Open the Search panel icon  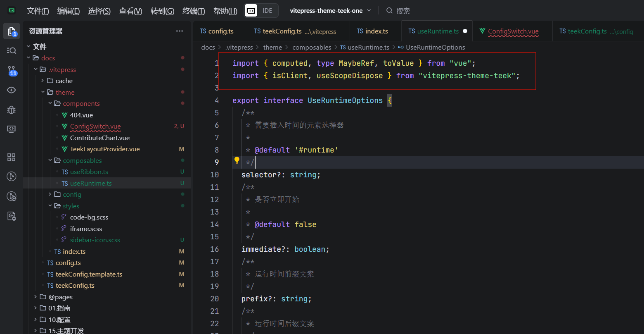pos(12,50)
